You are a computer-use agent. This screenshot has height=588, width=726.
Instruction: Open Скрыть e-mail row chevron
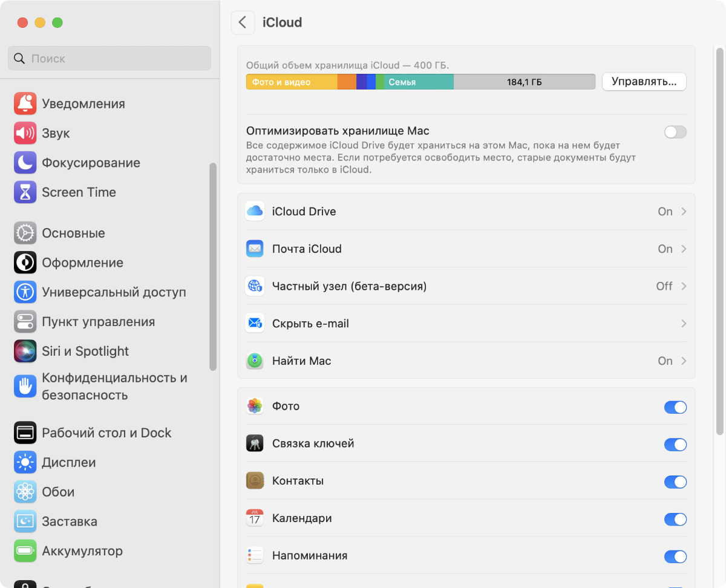684,324
